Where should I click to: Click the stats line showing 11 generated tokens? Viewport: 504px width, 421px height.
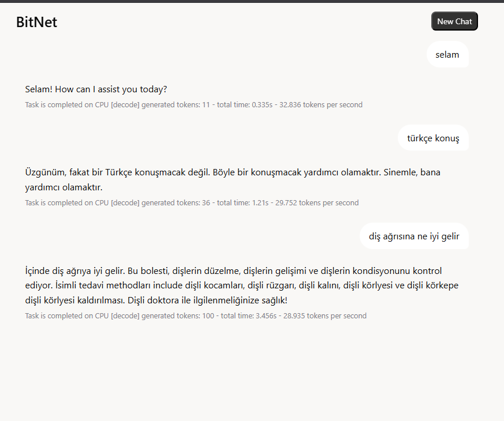click(x=194, y=105)
